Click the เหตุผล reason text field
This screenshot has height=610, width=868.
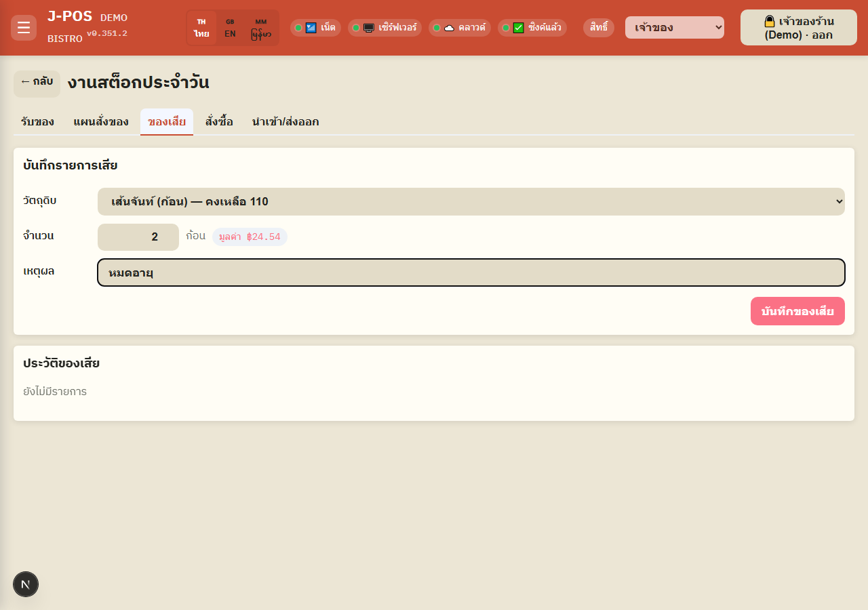(471, 272)
